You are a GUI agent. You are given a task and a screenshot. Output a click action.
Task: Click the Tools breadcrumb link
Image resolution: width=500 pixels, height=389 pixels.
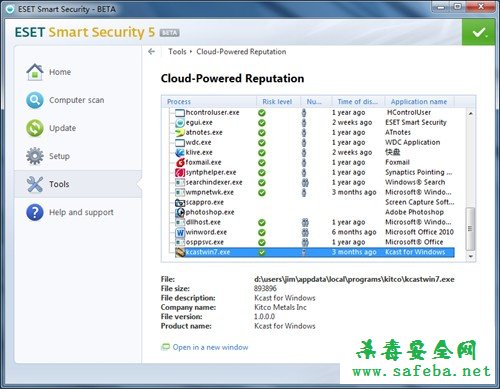[177, 52]
